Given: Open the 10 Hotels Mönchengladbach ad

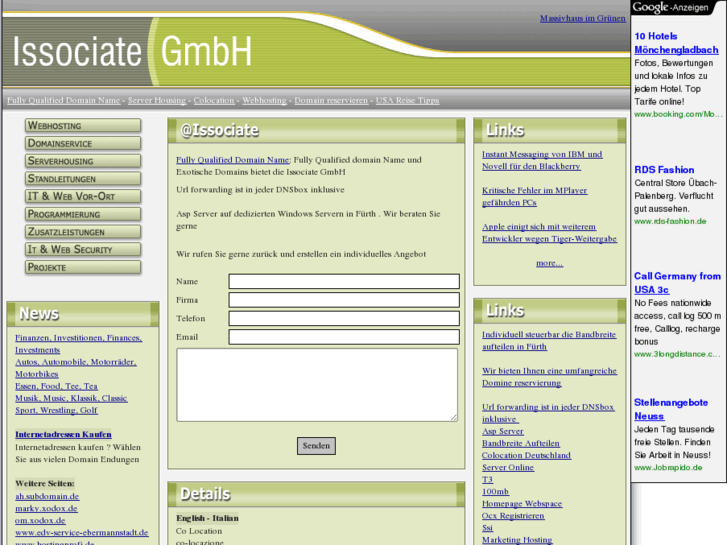Looking at the screenshot, I should 676,43.
